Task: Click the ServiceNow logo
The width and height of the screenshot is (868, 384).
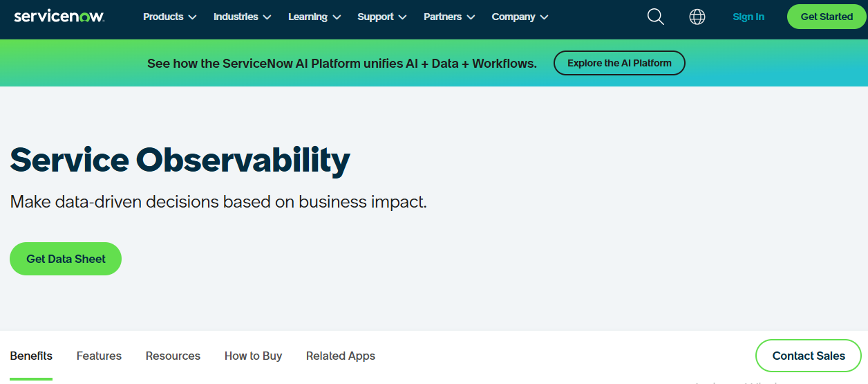Action: pyautogui.click(x=59, y=17)
